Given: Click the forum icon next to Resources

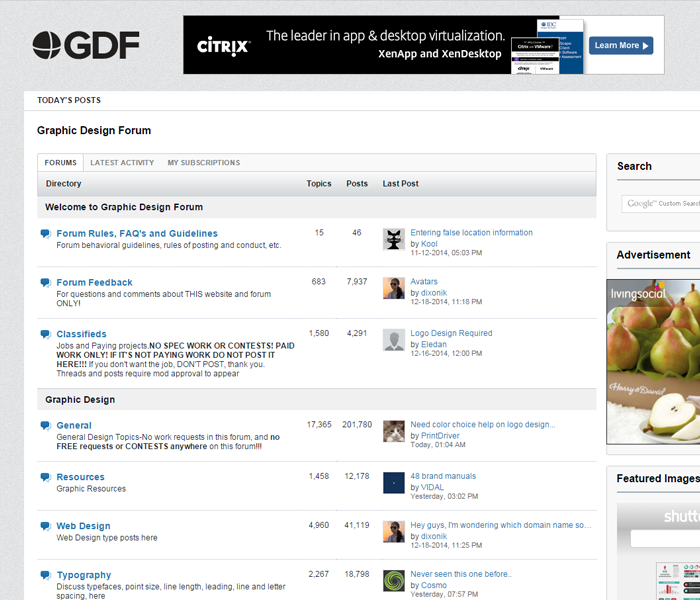Looking at the screenshot, I should tap(46, 477).
